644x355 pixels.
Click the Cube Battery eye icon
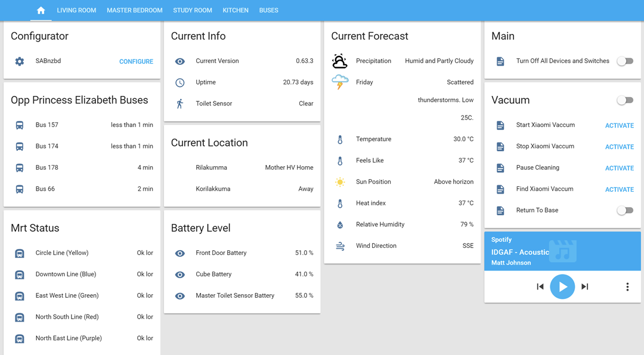point(180,275)
